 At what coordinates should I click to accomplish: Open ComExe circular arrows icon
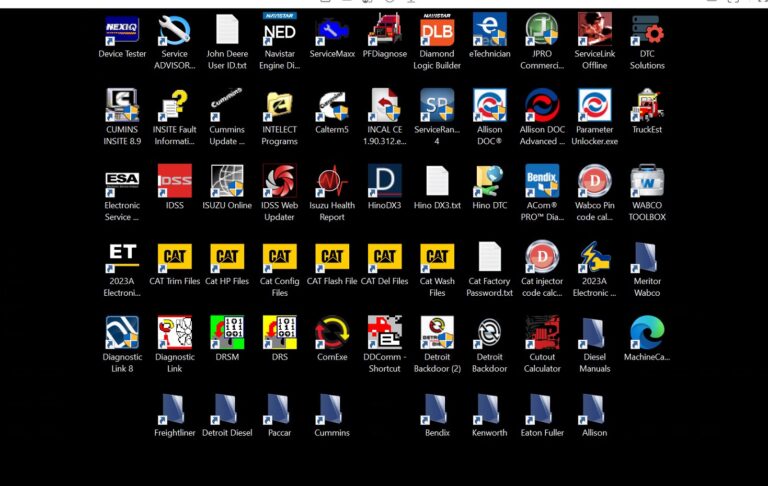332,333
